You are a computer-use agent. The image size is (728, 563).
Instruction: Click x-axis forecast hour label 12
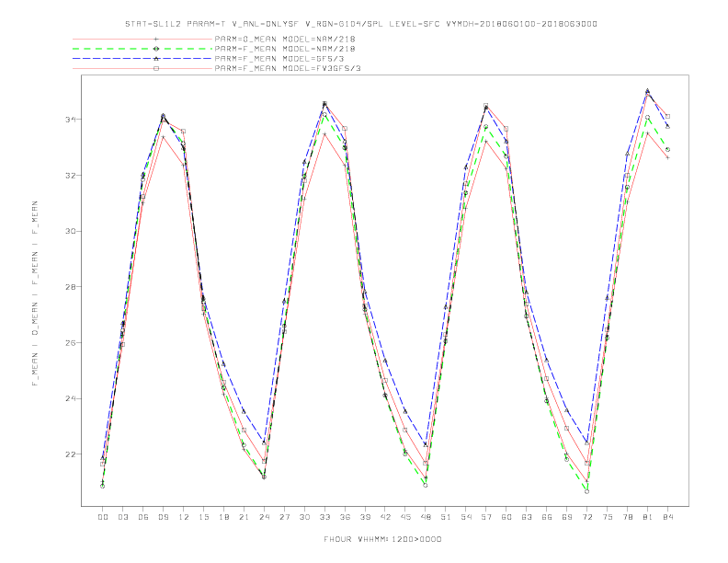click(184, 517)
